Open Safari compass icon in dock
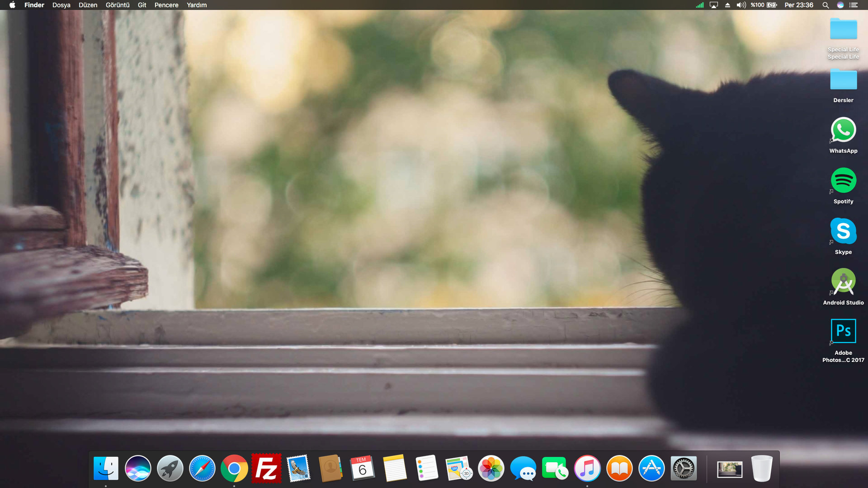 (x=202, y=469)
